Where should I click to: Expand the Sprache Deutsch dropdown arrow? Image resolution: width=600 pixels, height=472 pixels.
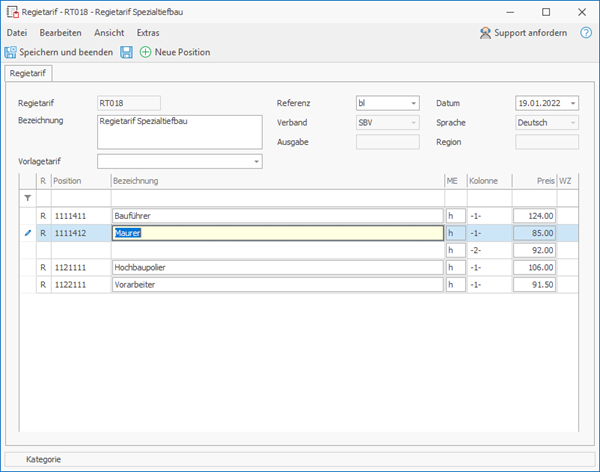pyautogui.click(x=573, y=123)
